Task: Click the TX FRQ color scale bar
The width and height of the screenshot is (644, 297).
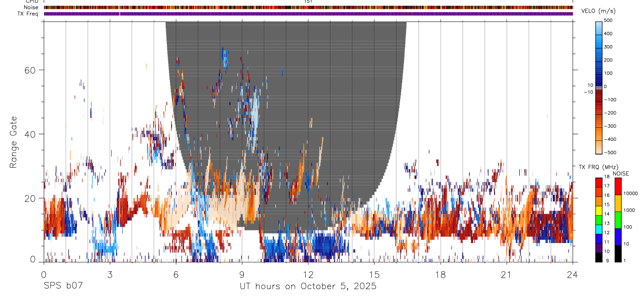Action: pyautogui.click(x=599, y=220)
